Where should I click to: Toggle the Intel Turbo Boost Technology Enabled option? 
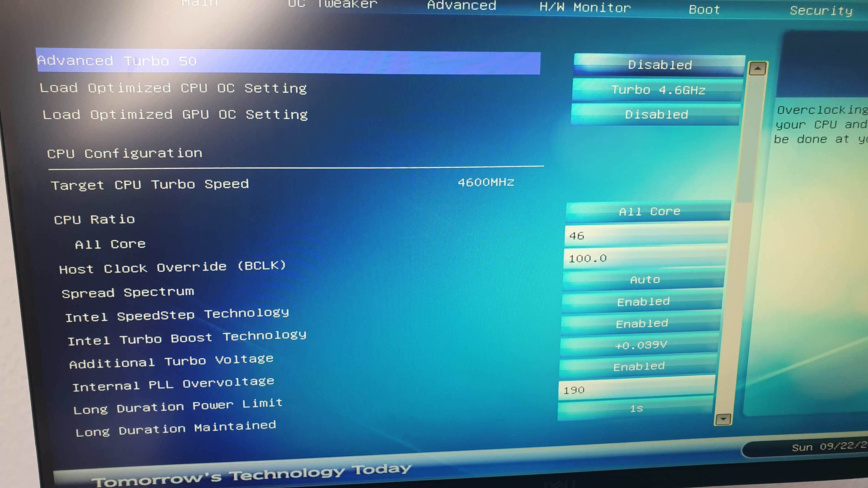pos(641,323)
